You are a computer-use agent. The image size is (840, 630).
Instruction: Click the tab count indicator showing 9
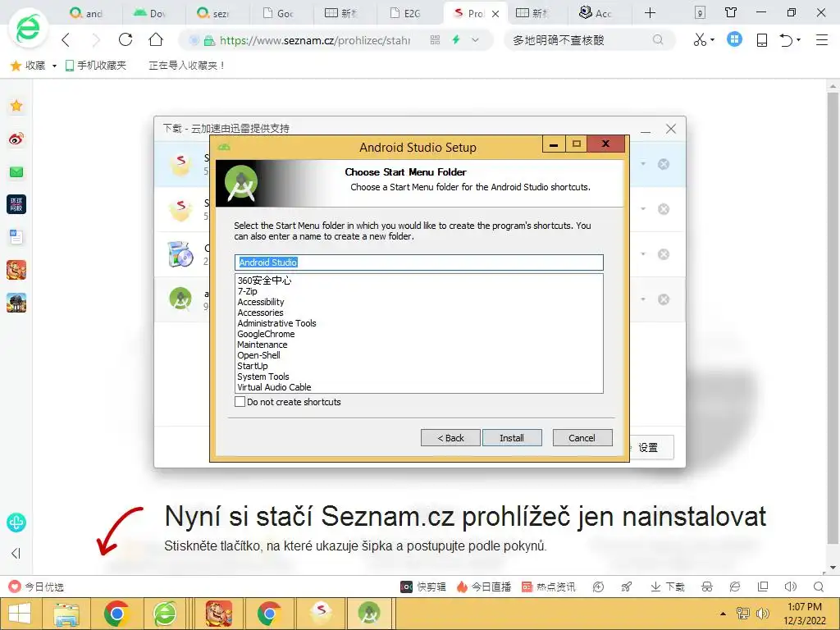[700, 12]
